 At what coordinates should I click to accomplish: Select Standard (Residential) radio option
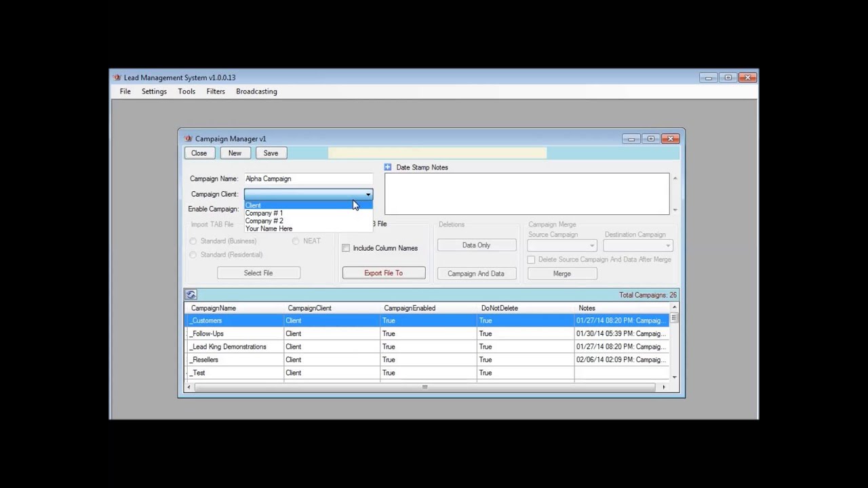click(x=193, y=255)
